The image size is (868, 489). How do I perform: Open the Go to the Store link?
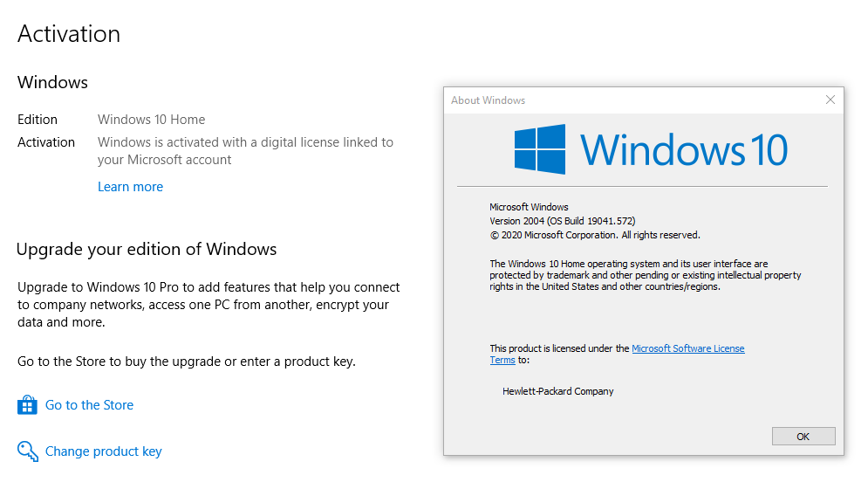click(89, 405)
